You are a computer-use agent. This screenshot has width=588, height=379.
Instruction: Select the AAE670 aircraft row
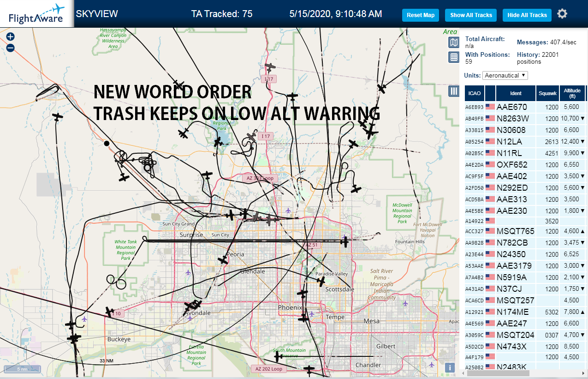525,107
